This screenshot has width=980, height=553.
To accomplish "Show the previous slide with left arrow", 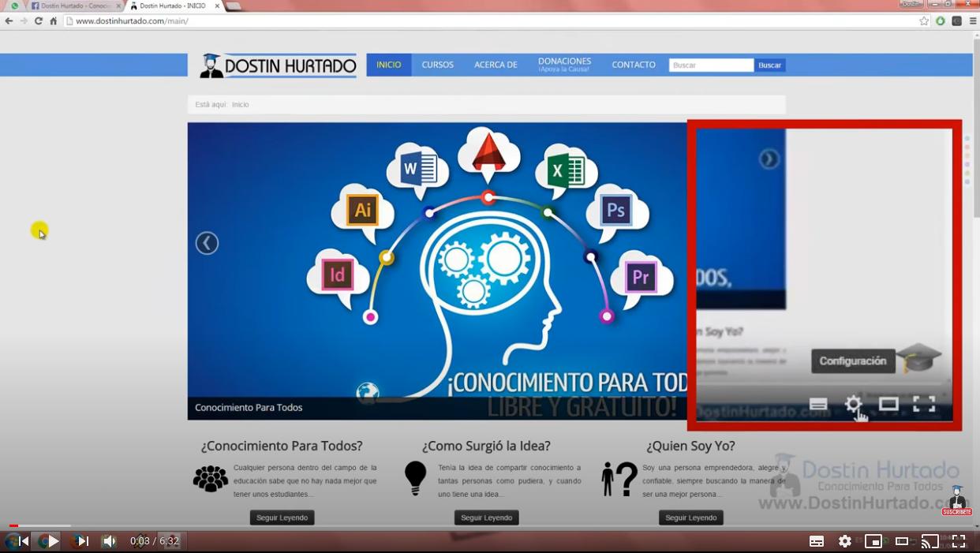I will [207, 243].
